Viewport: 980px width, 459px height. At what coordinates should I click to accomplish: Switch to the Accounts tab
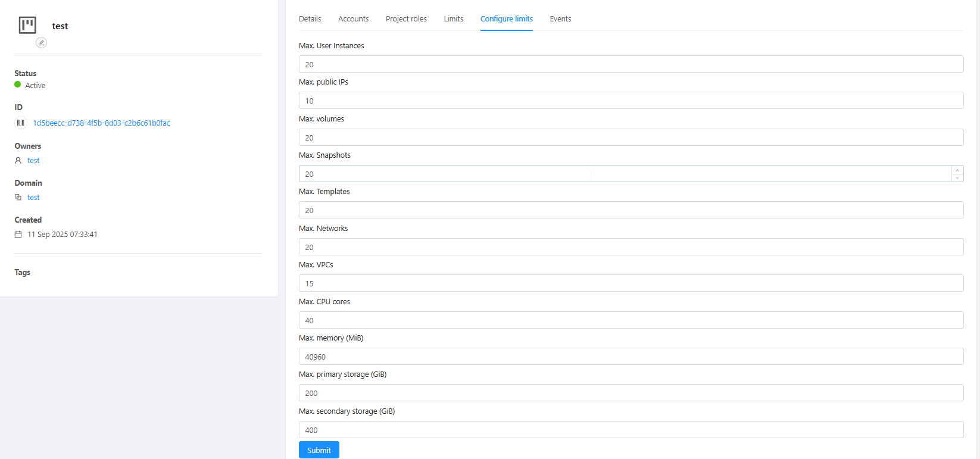coord(353,19)
